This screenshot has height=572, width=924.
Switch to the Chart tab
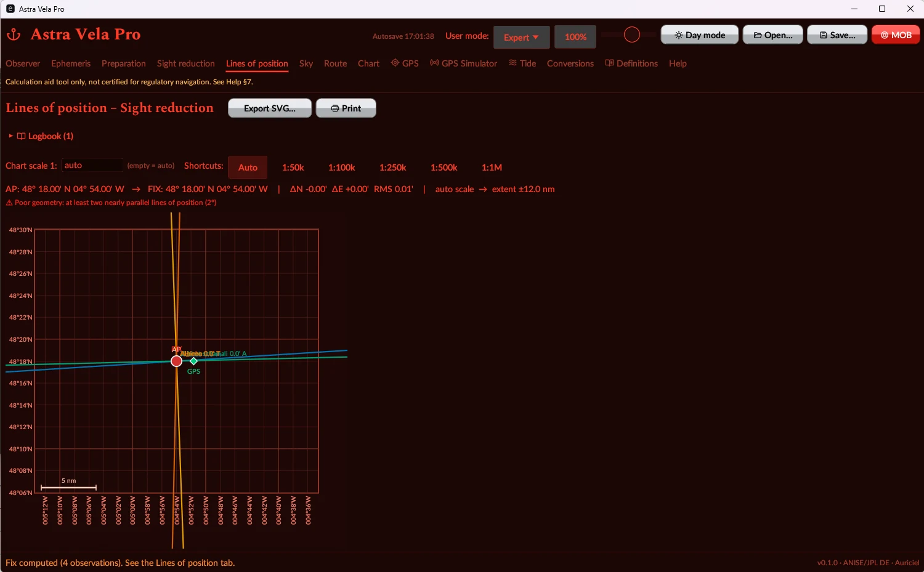click(369, 63)
